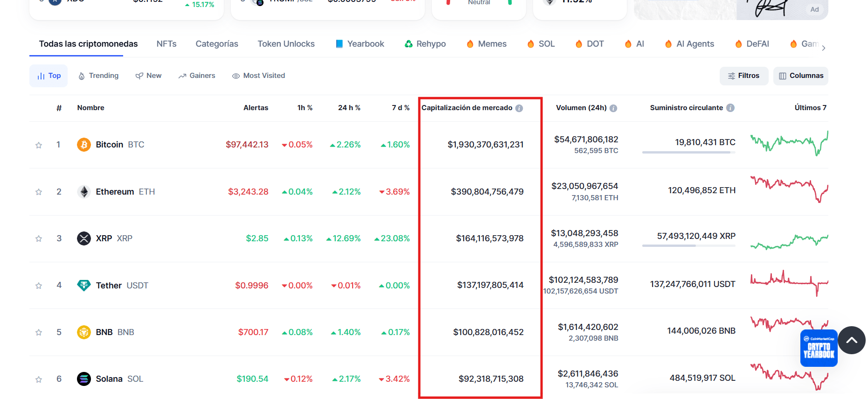This screenshot has width=868, height=399.
Task: Toggle the BNB watchlist star
Action: click(39, 332)
